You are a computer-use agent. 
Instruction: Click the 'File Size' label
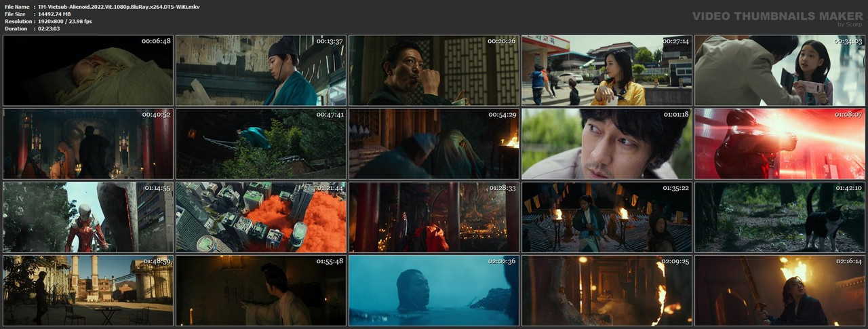pyautogui.click(x=15, y=14)
